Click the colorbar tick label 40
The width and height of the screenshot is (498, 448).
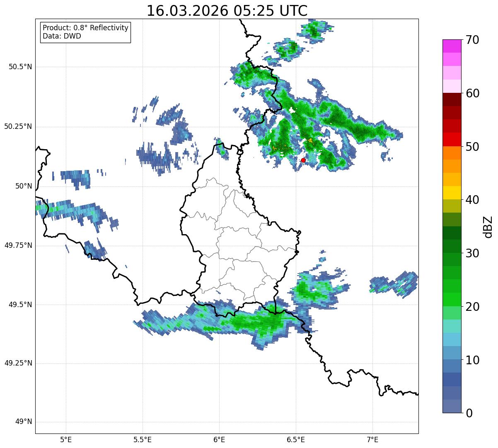click(472, 200)
